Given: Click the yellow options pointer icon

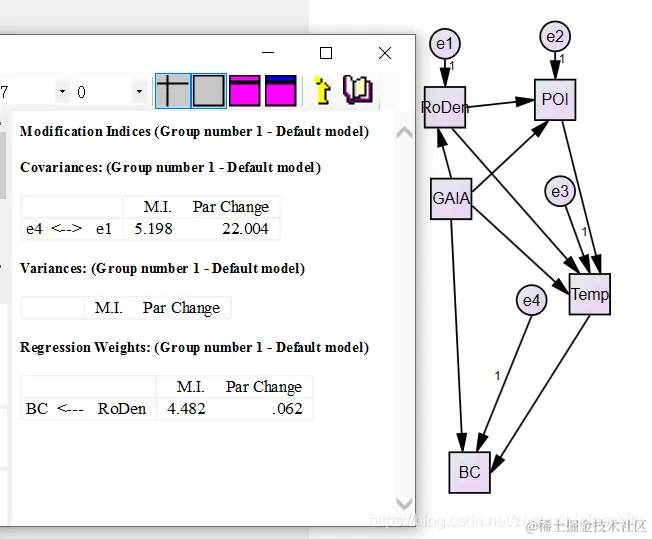Looking at the screenshot, I should tap(322, 90).
